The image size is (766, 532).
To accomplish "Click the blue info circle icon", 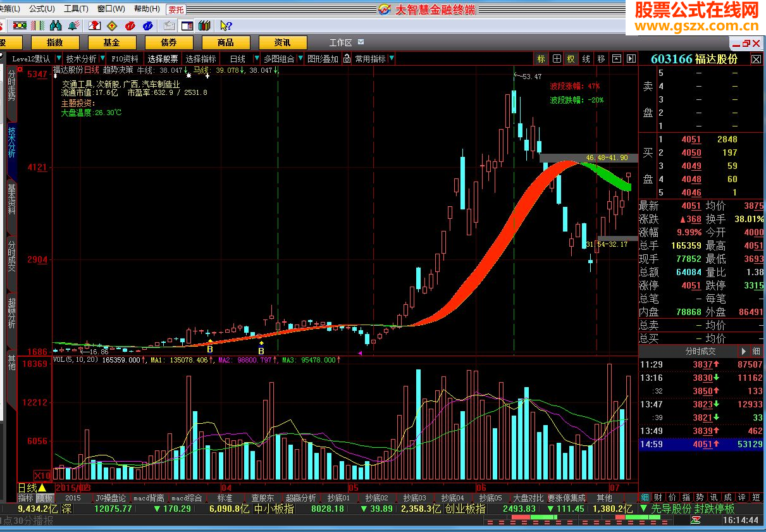I will (148, 26).
